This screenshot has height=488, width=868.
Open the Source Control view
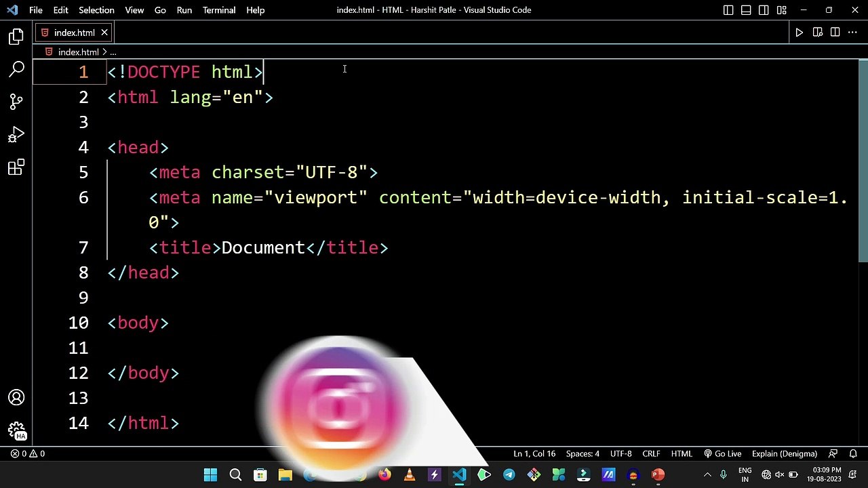pos(16,102)
